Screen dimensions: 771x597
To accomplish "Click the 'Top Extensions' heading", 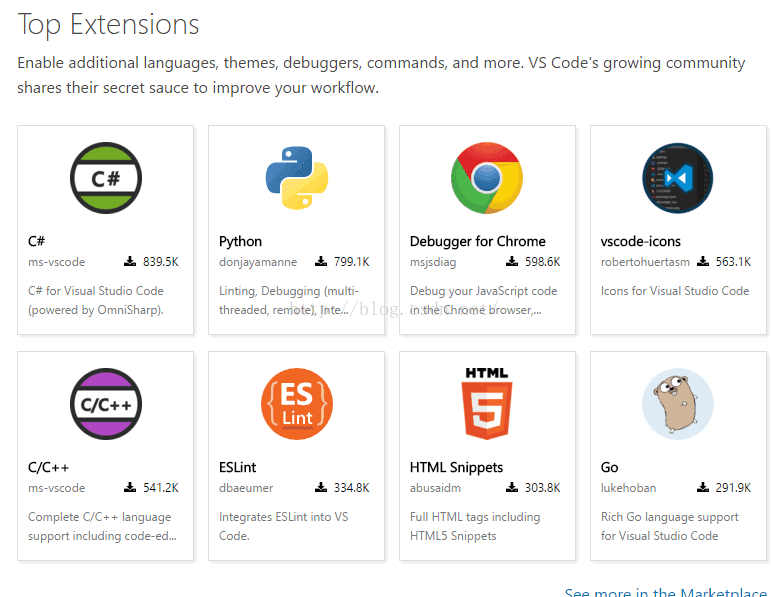I will click(108, 25).
